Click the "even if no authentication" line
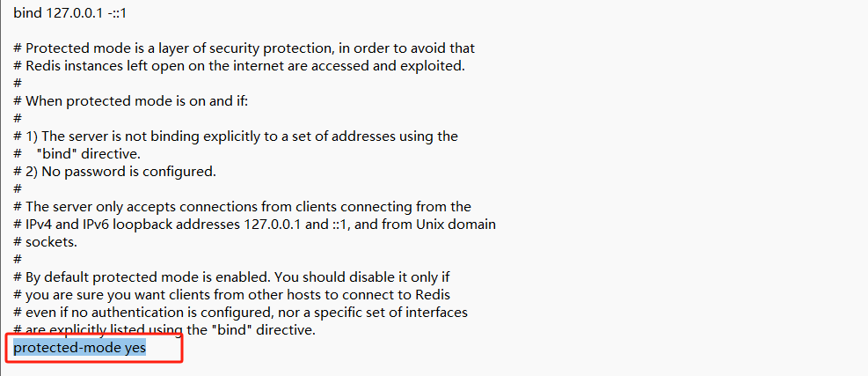This screenshot has height=376, width=868. (x=240, y=312)
